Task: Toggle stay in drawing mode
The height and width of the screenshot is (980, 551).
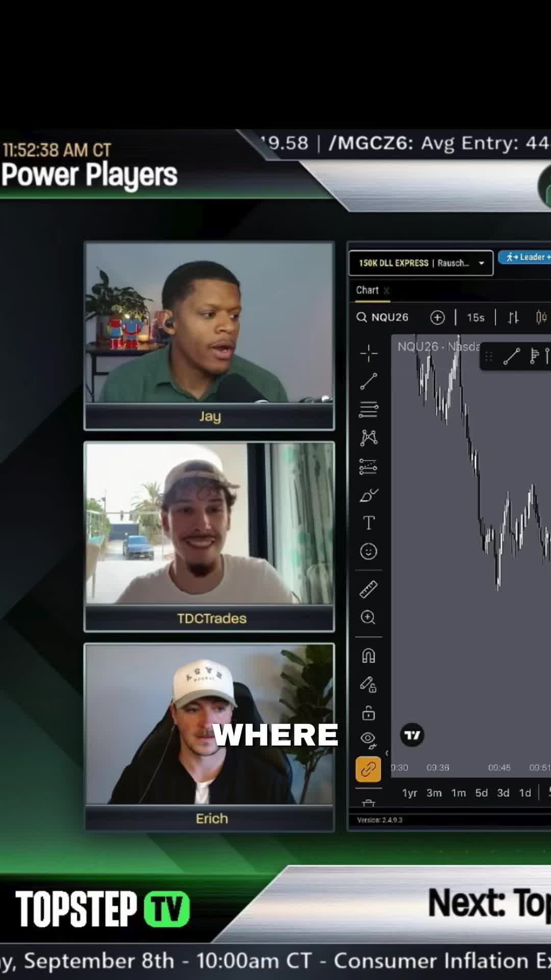Action: 368,684
